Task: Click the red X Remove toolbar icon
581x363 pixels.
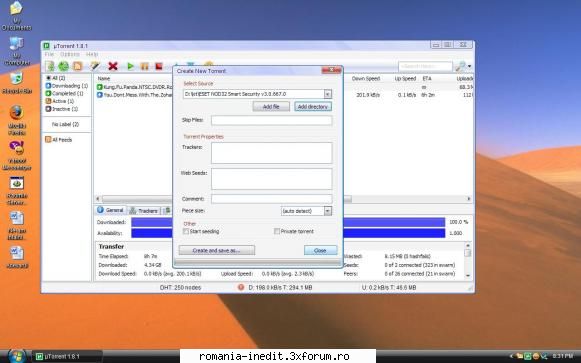Action: [x=113, y=66]
